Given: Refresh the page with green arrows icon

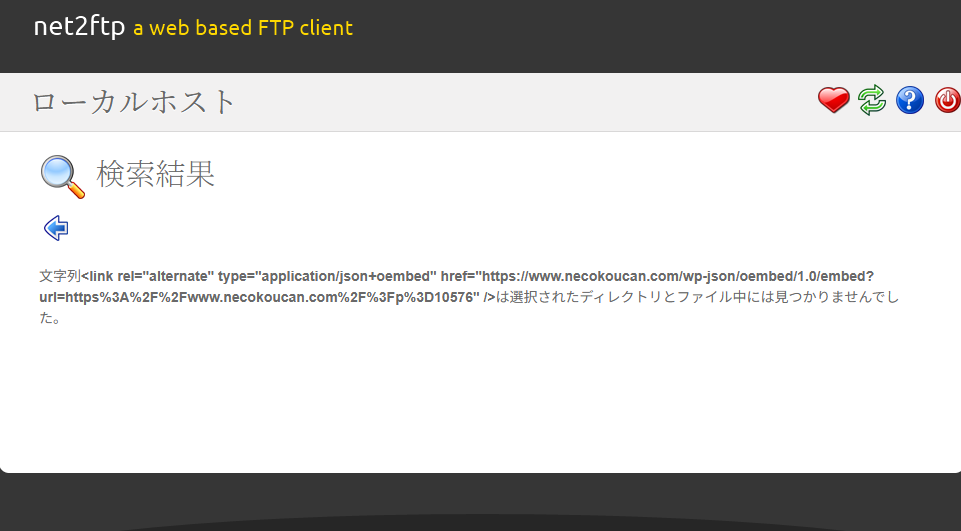Looking at the screenshot, I should 872,100.
